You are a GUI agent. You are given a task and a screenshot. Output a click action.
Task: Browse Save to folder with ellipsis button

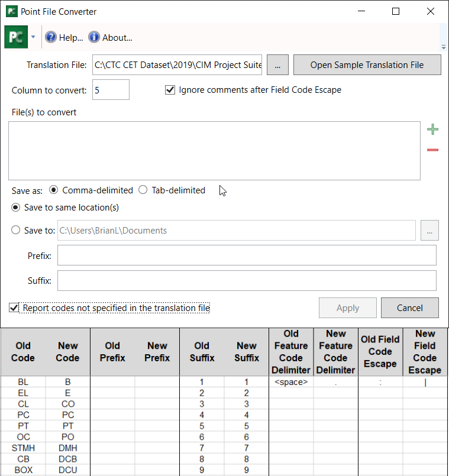[x=430, y=231]
